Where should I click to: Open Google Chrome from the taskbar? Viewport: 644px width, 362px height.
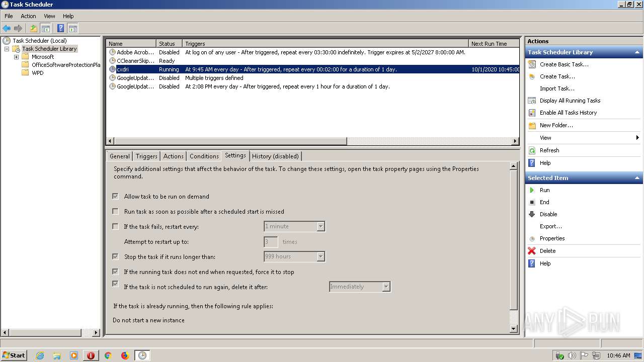point(108,355)
